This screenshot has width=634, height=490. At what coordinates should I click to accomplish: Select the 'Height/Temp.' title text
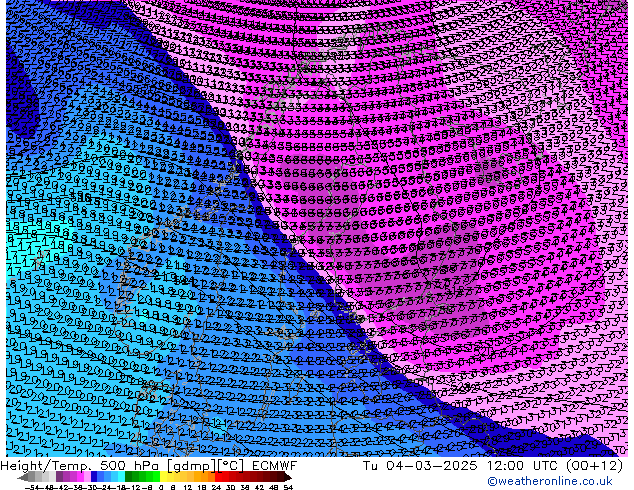(47, 466)
